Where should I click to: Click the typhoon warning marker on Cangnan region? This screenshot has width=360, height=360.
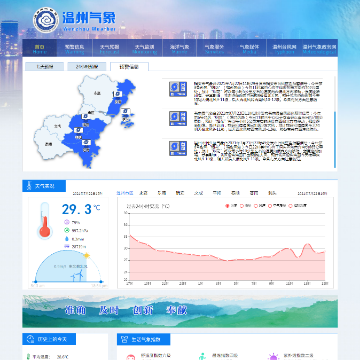pos(87,143)
